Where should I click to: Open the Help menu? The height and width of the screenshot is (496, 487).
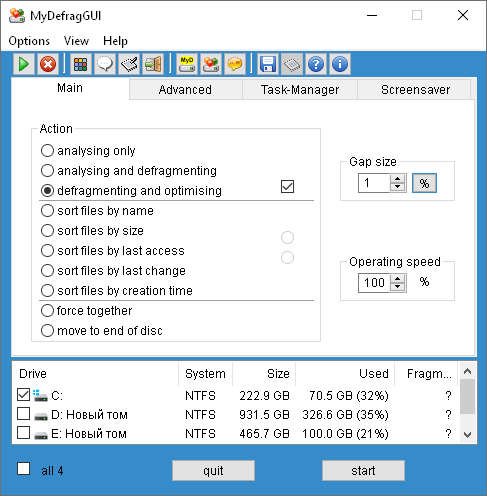(115, 41)
